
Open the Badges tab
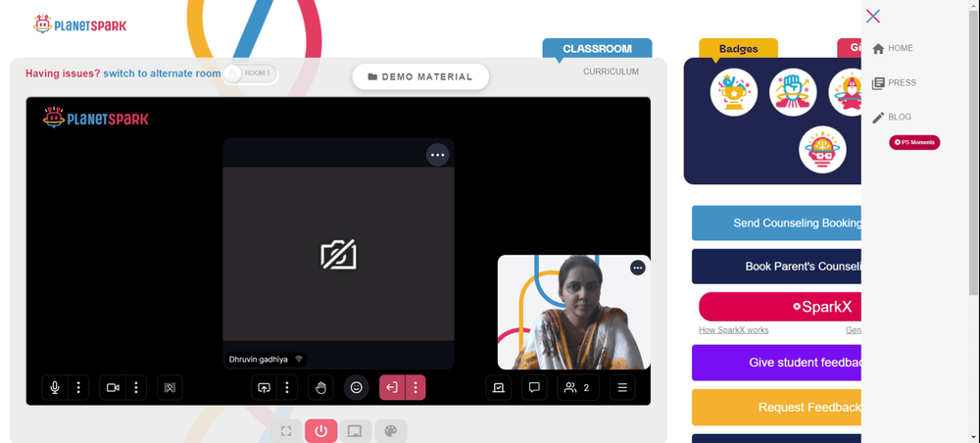[738, 49]
